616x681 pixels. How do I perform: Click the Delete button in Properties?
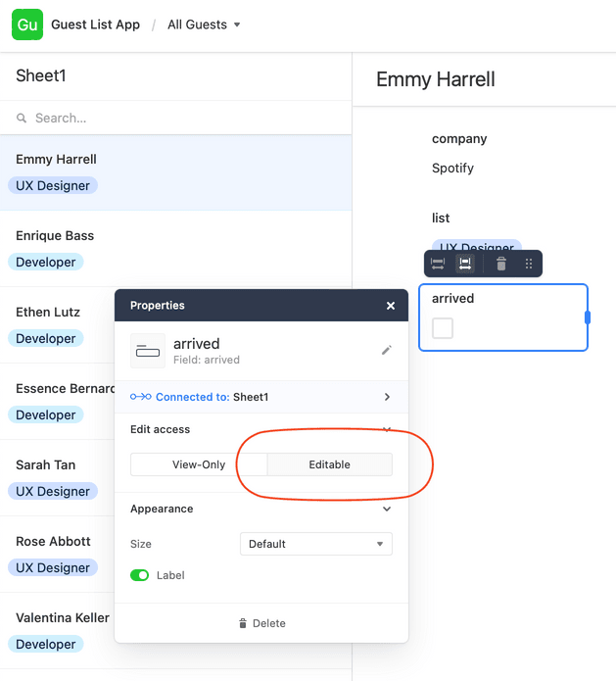(x=261, y=623)
